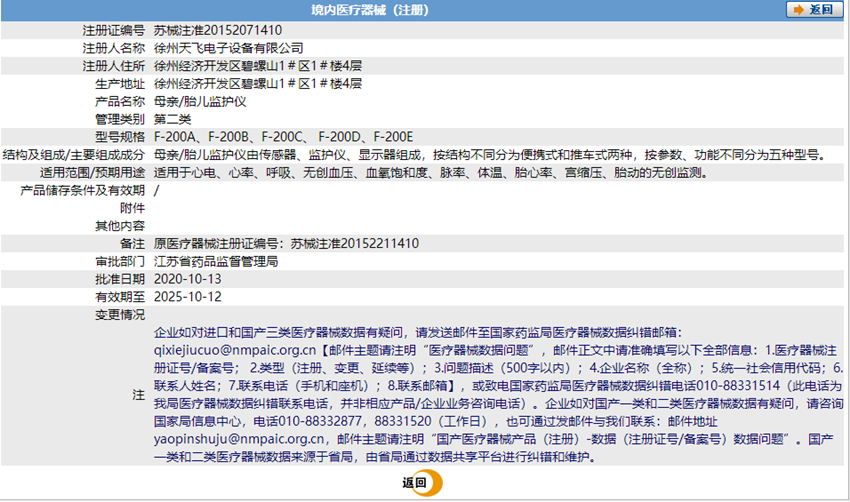Click the 产品名称 field label
Viewport: 850px width, 502px height.
pyautogui.click(x=120, y=101)
